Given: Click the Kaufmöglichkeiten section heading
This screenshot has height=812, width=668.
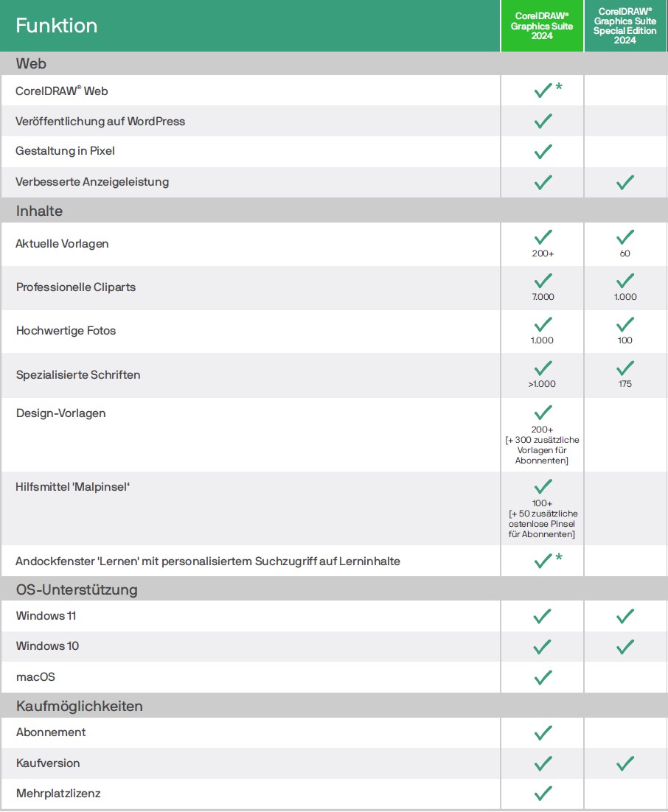Looking at the screenshot, I should click(x=80, y=707).
